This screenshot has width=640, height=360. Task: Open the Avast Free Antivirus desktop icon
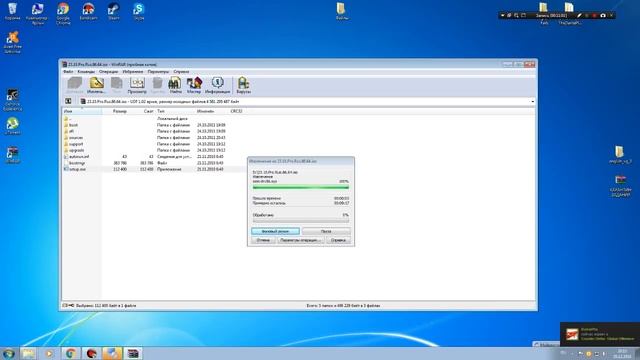(12, 42)
